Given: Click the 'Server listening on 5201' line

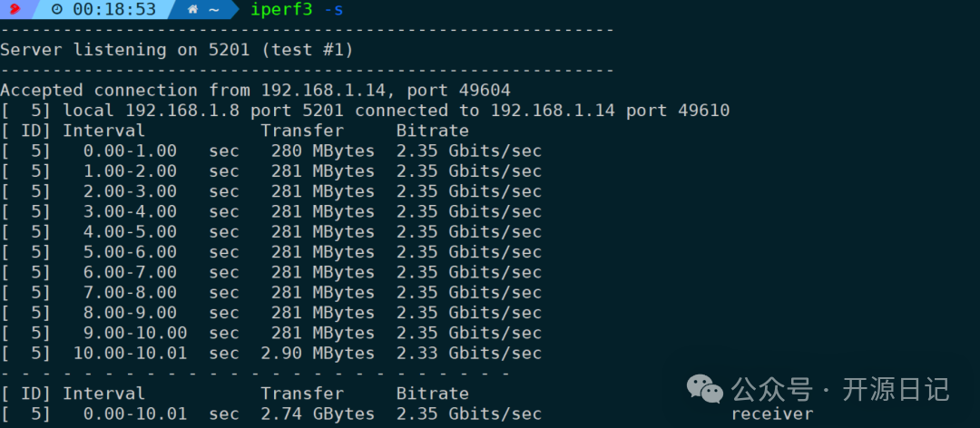Looking at the screenshot, I should (177, 50).
